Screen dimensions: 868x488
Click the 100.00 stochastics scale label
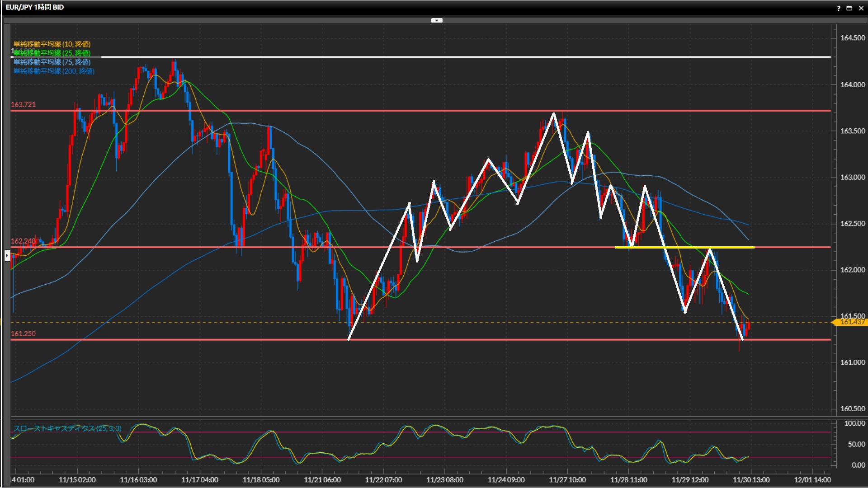[854, 424]
